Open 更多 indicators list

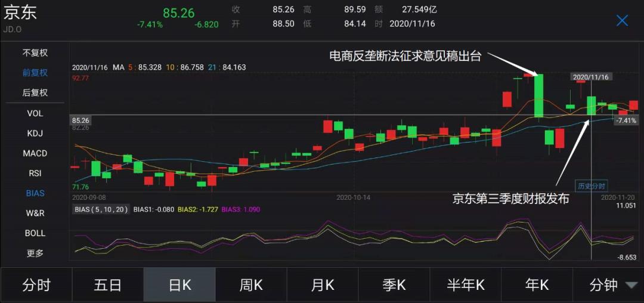35,253
